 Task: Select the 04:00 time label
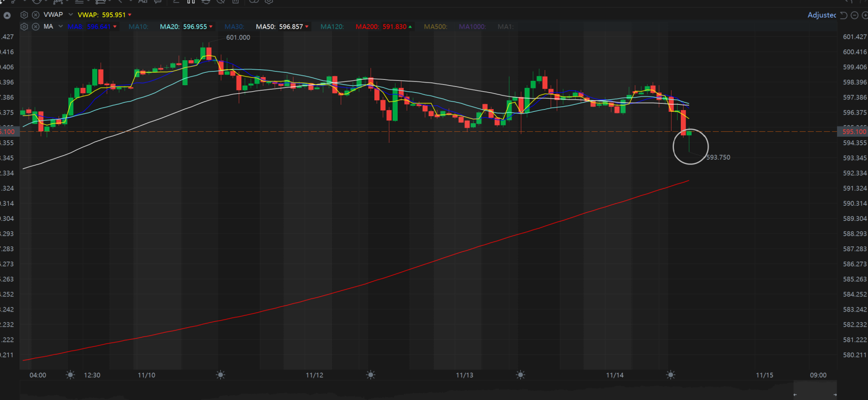coord(38,376)
